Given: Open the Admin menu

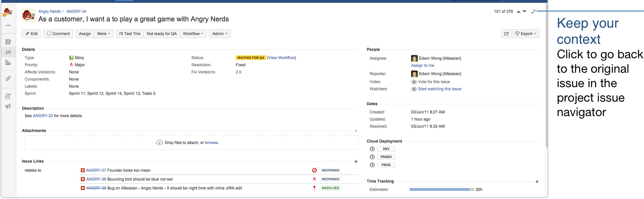Looking at the screenshot, I should coord(220,34).
